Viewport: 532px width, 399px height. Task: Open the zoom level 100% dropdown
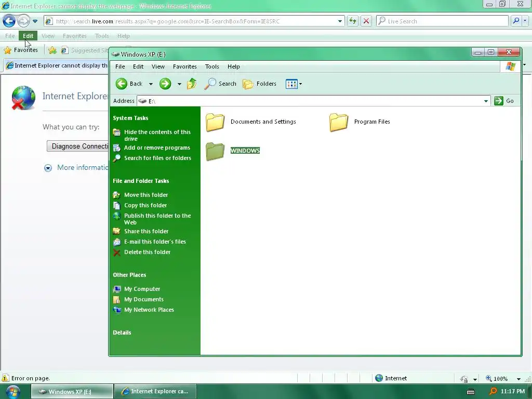click(x=518, y=379)
